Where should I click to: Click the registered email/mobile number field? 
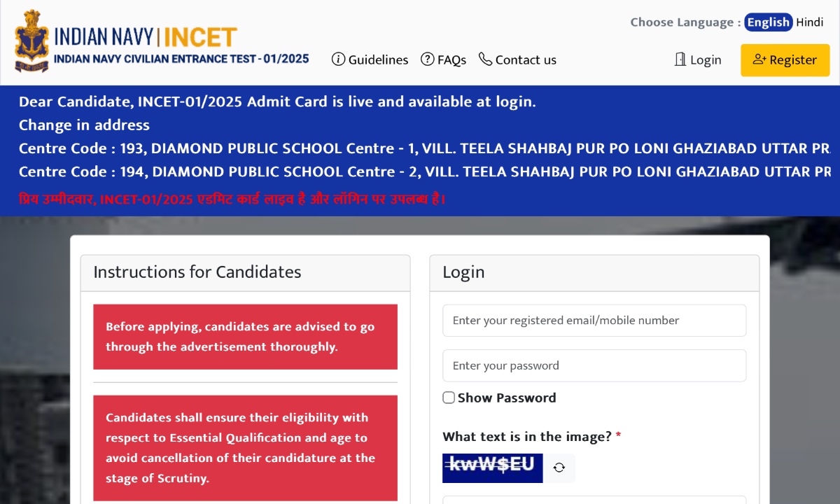(x=594, y=321)
